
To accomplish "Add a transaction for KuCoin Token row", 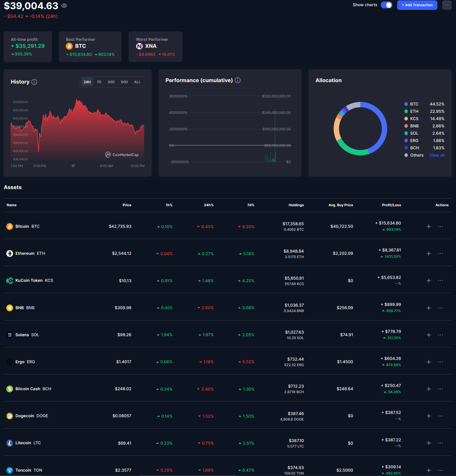I will pyautogui.click(x=429, y=281).
